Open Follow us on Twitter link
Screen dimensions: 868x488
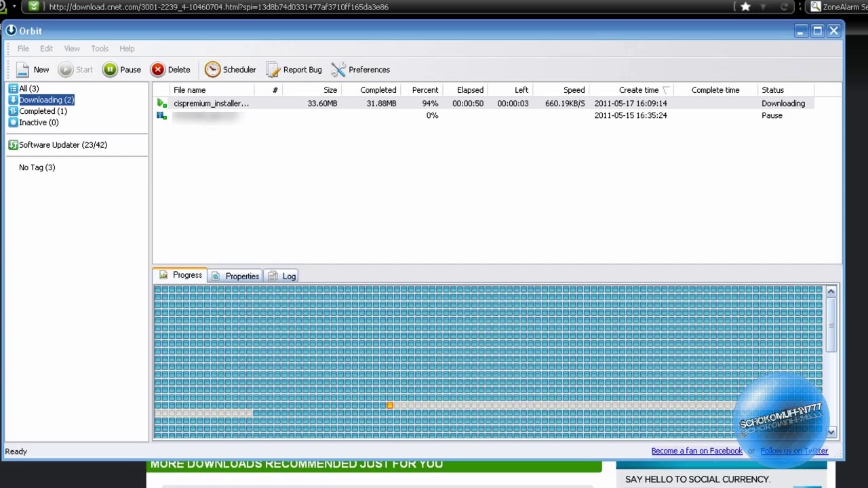click(794, 451)
